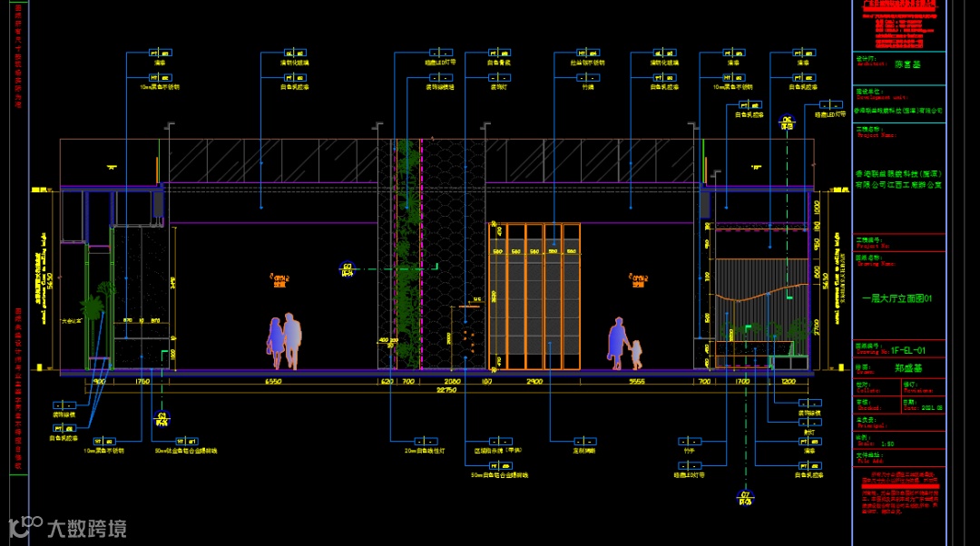
Task: Select the 区域指示牌 label
Action: point(497,451)
